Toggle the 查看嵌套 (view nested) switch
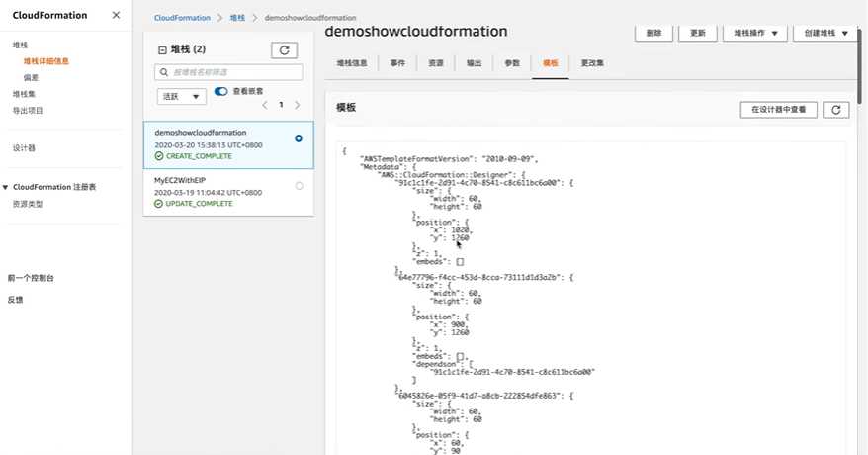Screen dimensions: 868x455 coord(220,91)
